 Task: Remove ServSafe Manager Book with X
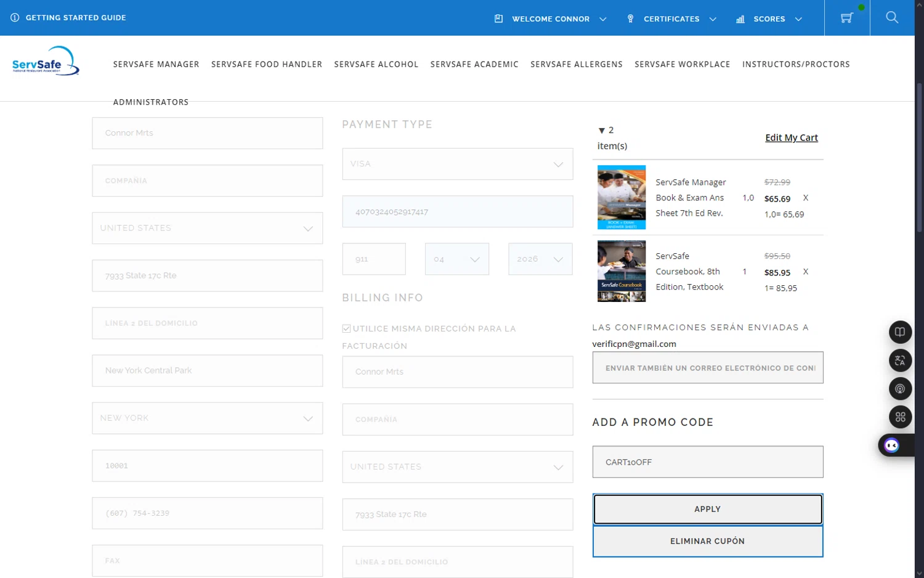tap(805, 198)
